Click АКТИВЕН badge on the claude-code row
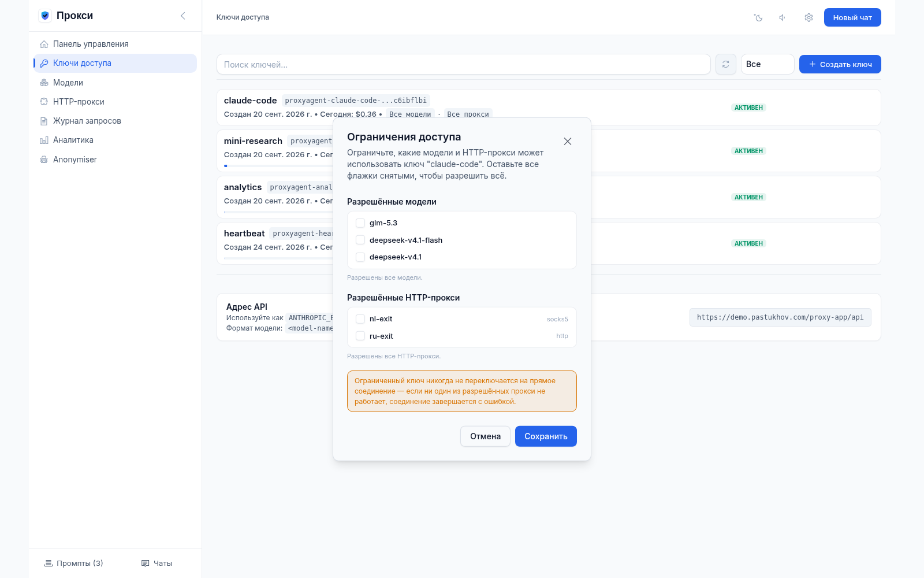Image resolution: width=924 pixels, height=578 pixels. pyautogui.click(x=748, y=108)
